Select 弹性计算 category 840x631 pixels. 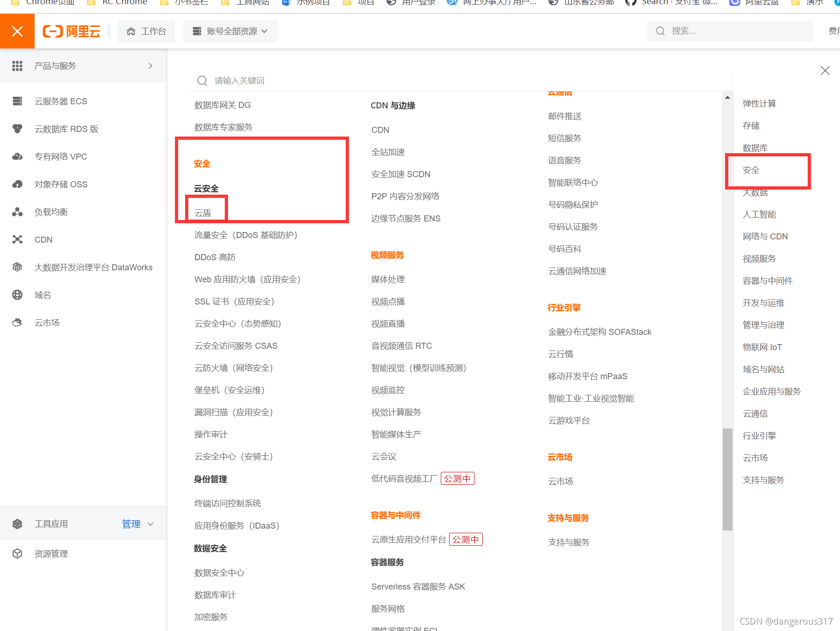click(759, 104)
